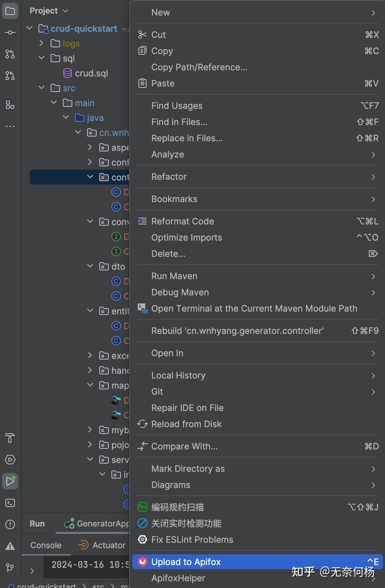Switch to the Console tab
Viewport: 385px width, 588px height.
click(x=46, y=545)
